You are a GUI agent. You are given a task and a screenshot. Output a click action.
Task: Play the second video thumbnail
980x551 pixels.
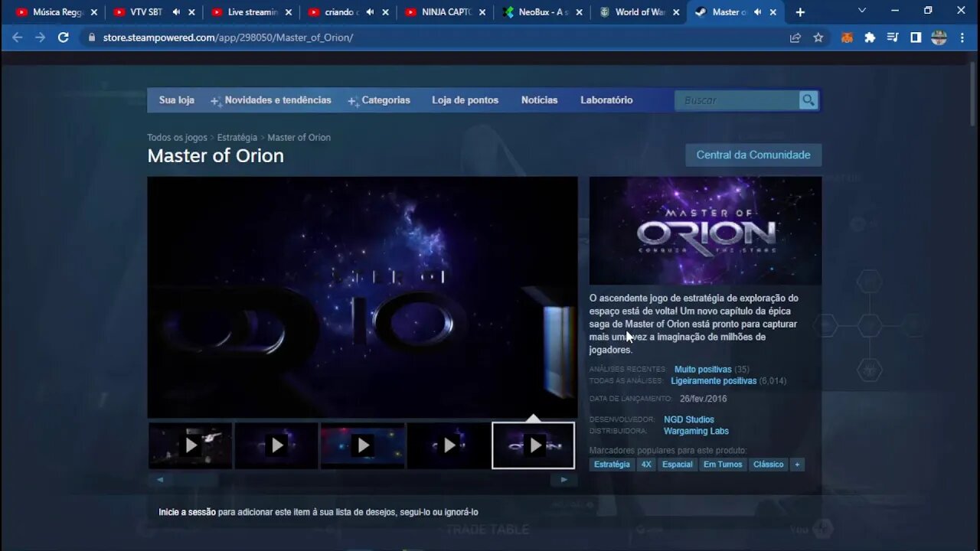(276, 445)
